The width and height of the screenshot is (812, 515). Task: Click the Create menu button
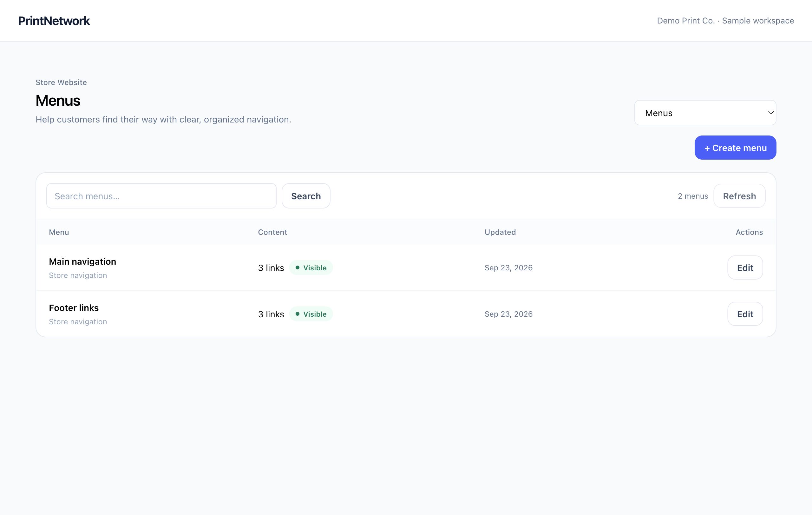click(x=735, y=148)
